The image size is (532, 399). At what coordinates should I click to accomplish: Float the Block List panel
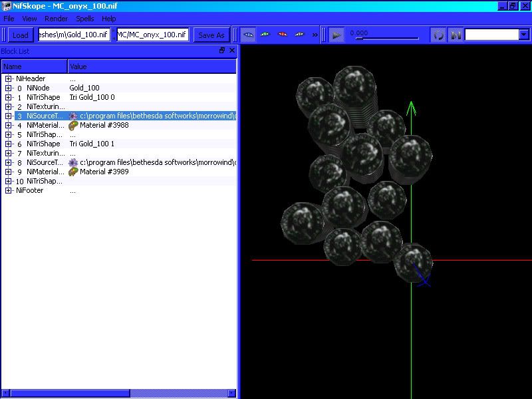222,51
